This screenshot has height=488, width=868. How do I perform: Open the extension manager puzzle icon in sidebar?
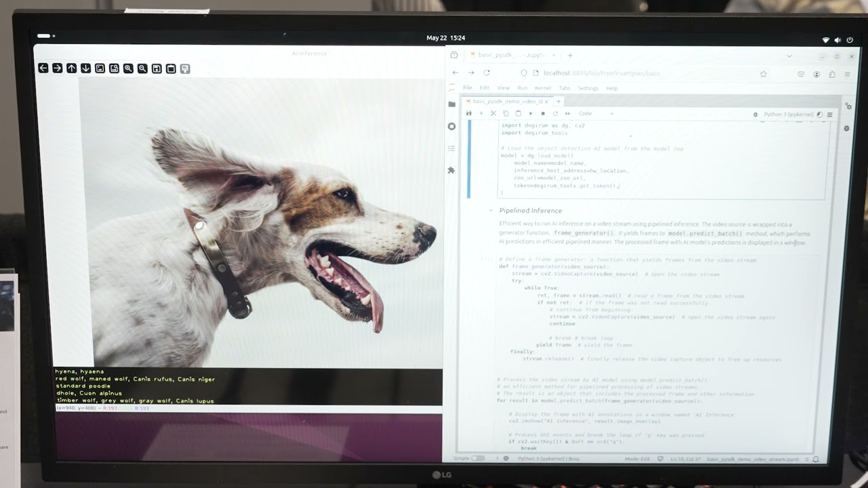pos(452,170)
